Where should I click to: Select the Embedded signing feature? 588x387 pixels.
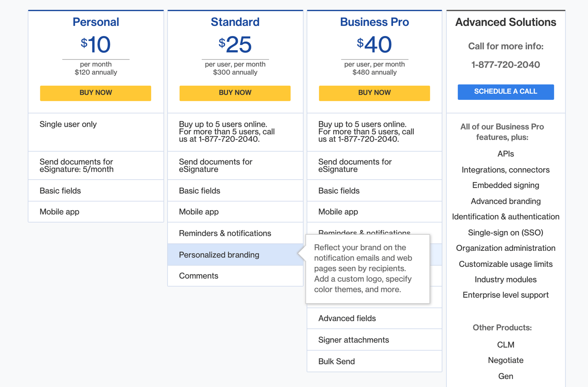pos(505,185)
